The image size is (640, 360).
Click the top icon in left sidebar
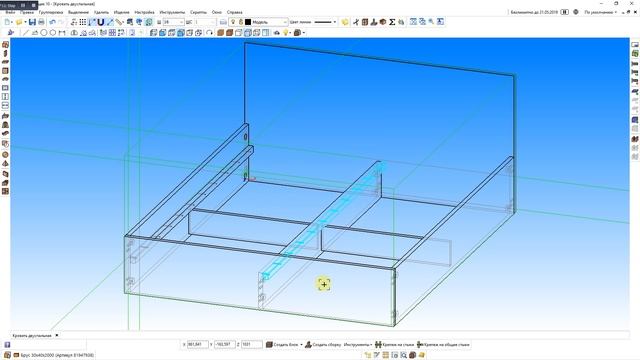click(x=5, y=44)
